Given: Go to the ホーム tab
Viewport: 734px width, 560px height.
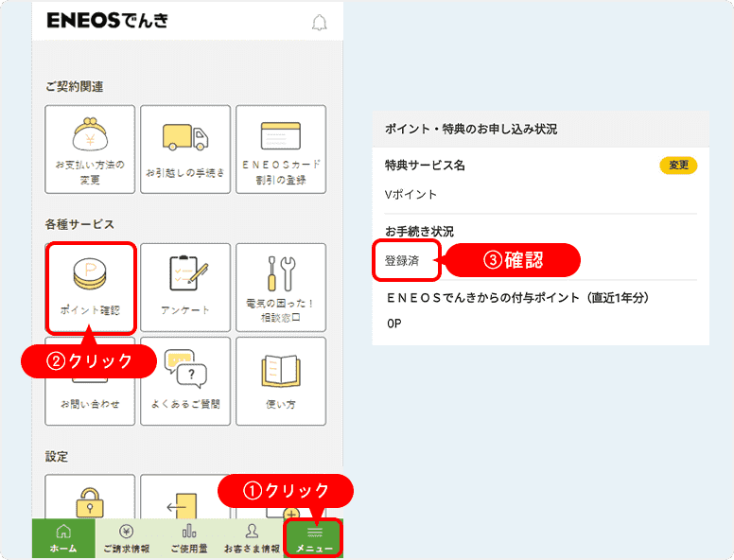Looking at the screenshot, I should (63, 538).
